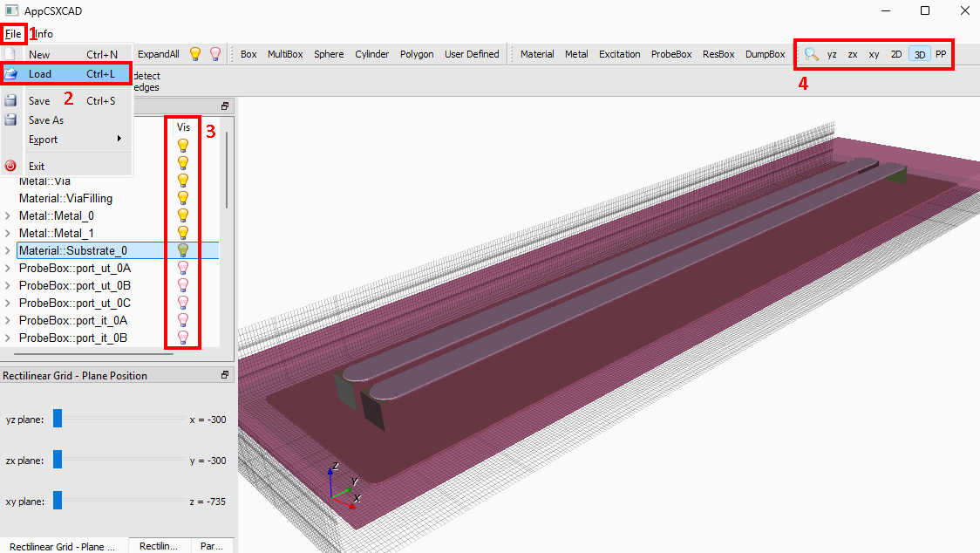Switch to yz plane view
The width and height of the screenshot is (980, 553).
(x=832, y=54)
